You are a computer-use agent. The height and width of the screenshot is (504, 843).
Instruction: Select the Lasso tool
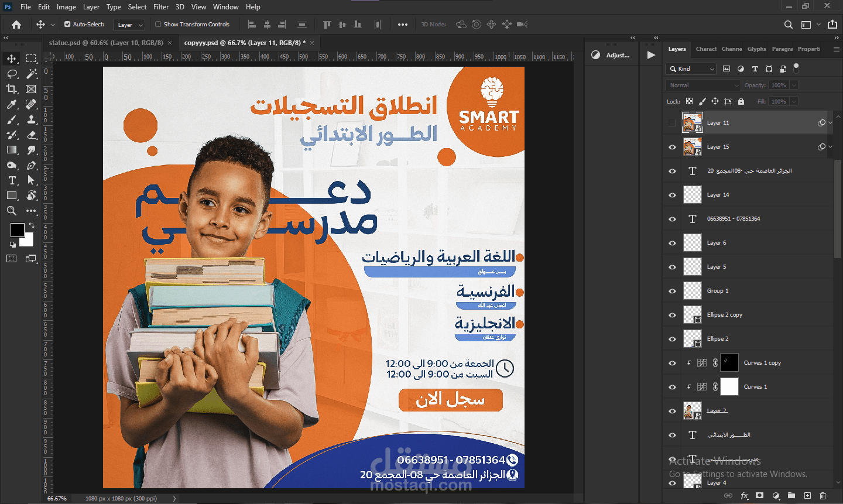tap(12, 74)
